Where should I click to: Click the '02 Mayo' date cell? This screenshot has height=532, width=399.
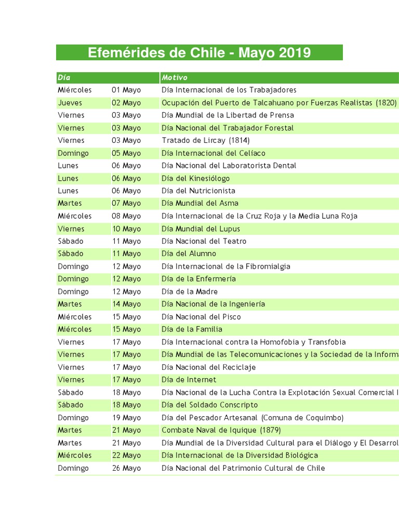126,103
